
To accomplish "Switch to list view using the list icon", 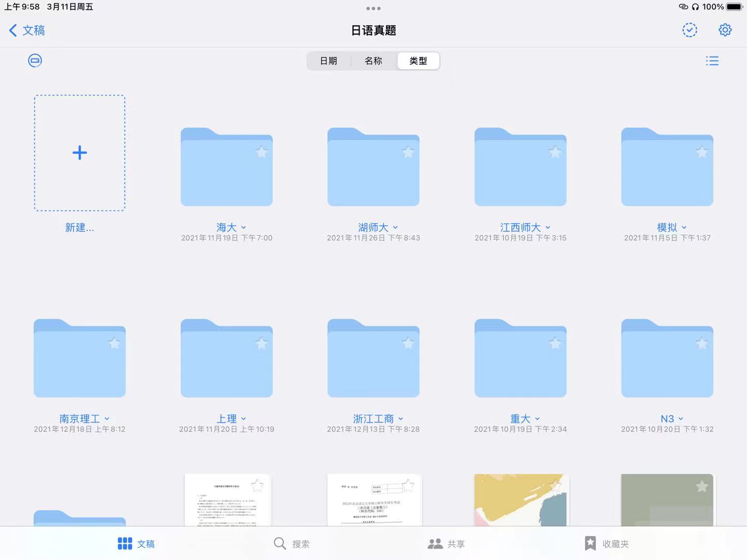I will pyautogui.click(x=712, y=61).
